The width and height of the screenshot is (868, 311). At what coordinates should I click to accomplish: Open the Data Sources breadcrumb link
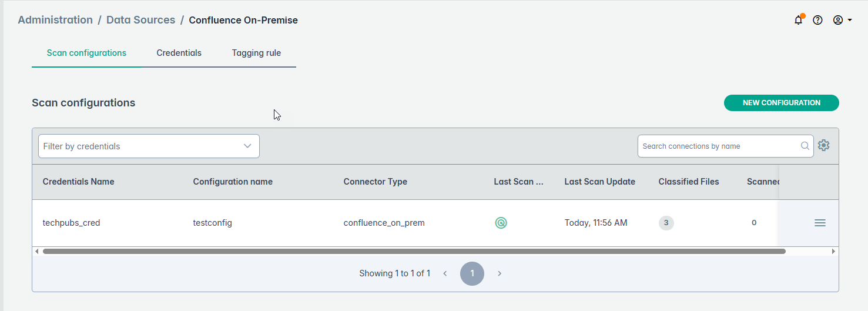[x=140, y=20]
